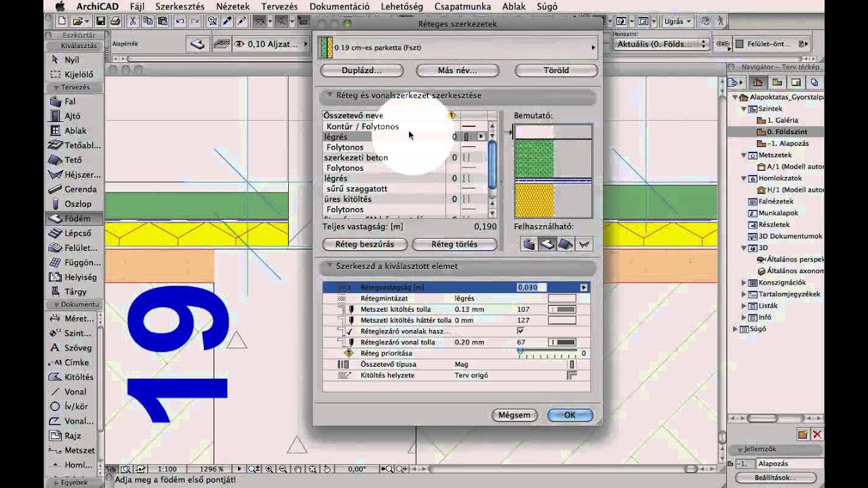The height and width of the screenshot is (488, 868).
Task: Open the Fájl menu
Action: pos(136,6)
